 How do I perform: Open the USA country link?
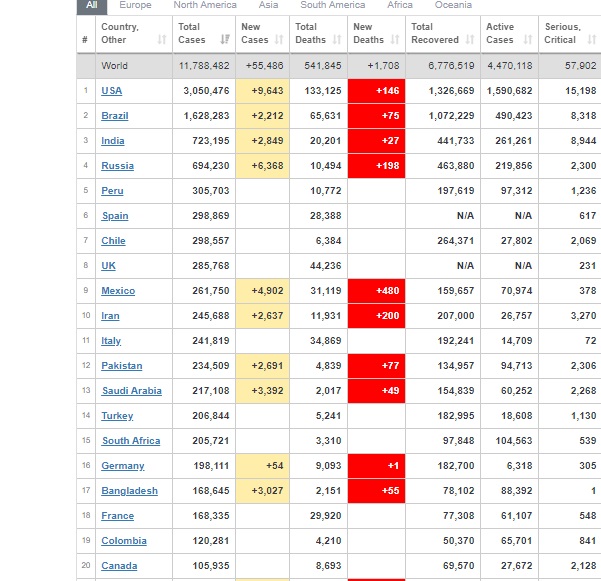112,91
